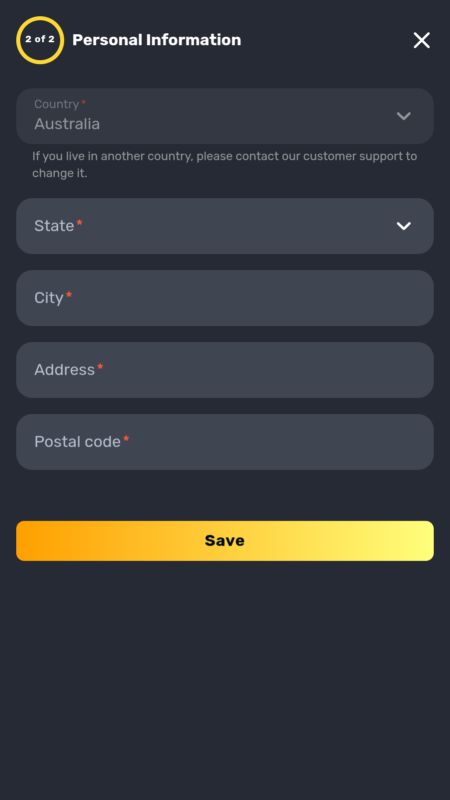This screenshot has height=800, width=450.
Task: Click the City placeholder label
Action: (x=48, y=298)
